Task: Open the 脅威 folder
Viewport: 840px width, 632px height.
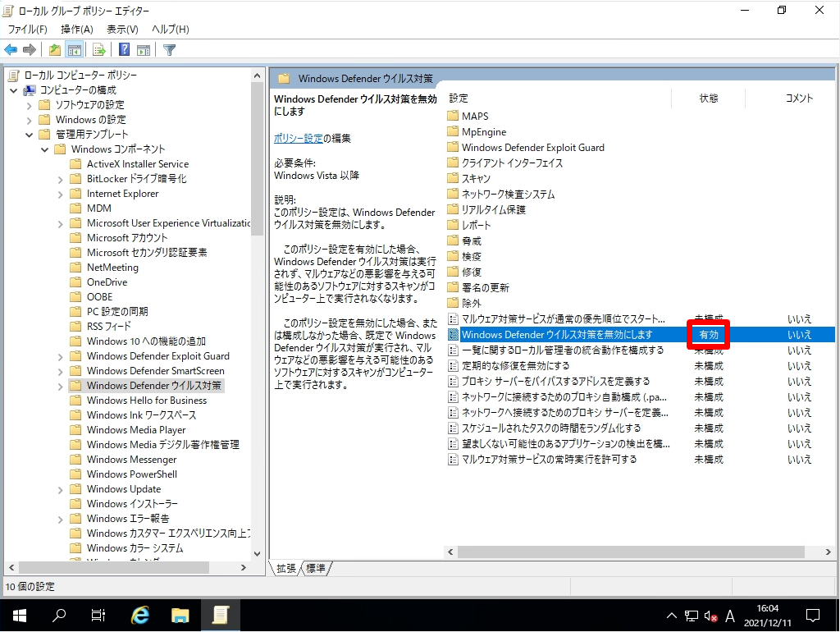Action: click(465, 240)
